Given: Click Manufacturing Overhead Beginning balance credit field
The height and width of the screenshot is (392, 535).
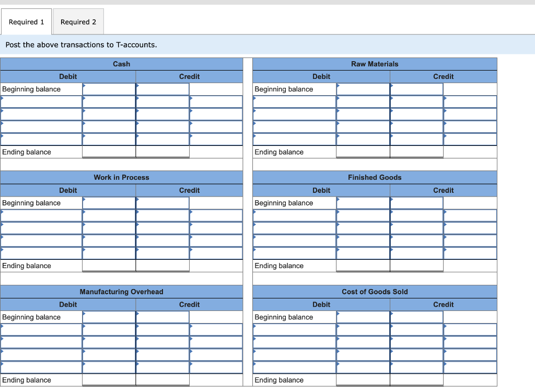Looking at the screenshot, I should point(162,317).
